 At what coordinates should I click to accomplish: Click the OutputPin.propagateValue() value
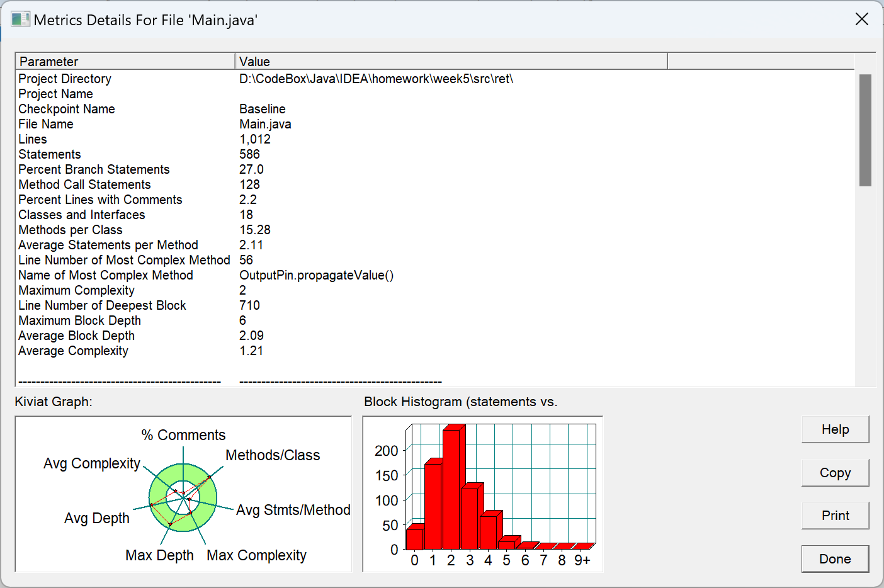click(317, 275)
